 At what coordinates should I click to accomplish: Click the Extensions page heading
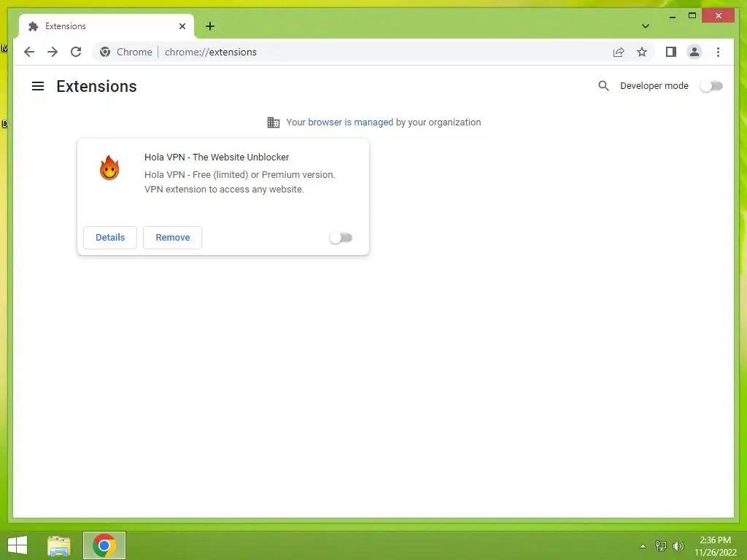[x=97, y=86]
